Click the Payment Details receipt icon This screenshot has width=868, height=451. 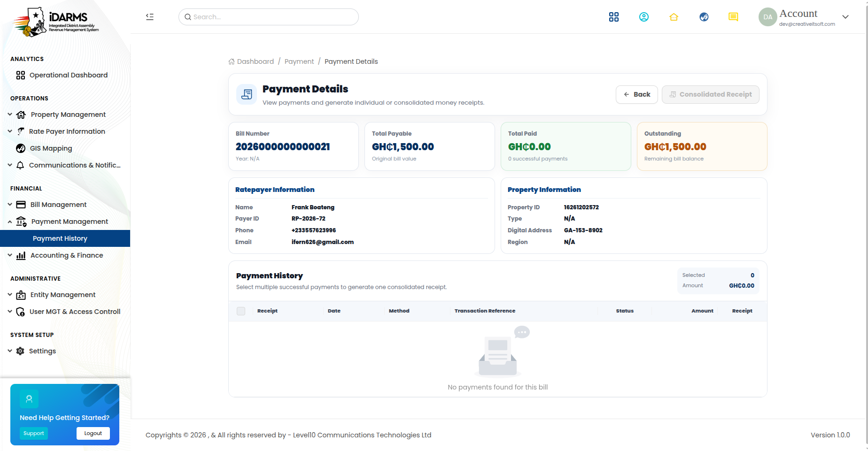point(247,94)
